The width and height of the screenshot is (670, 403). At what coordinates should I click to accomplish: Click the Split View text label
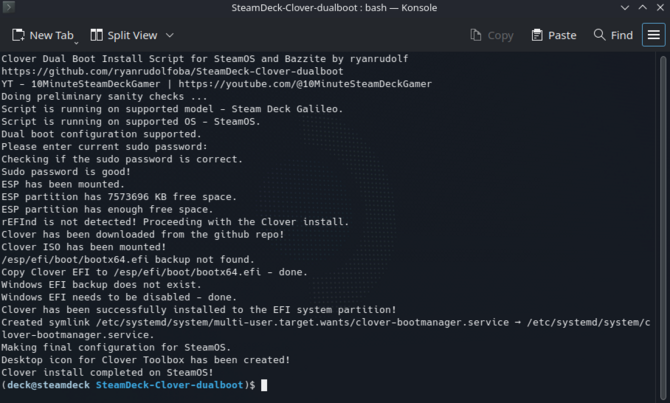tap(132, 35)
